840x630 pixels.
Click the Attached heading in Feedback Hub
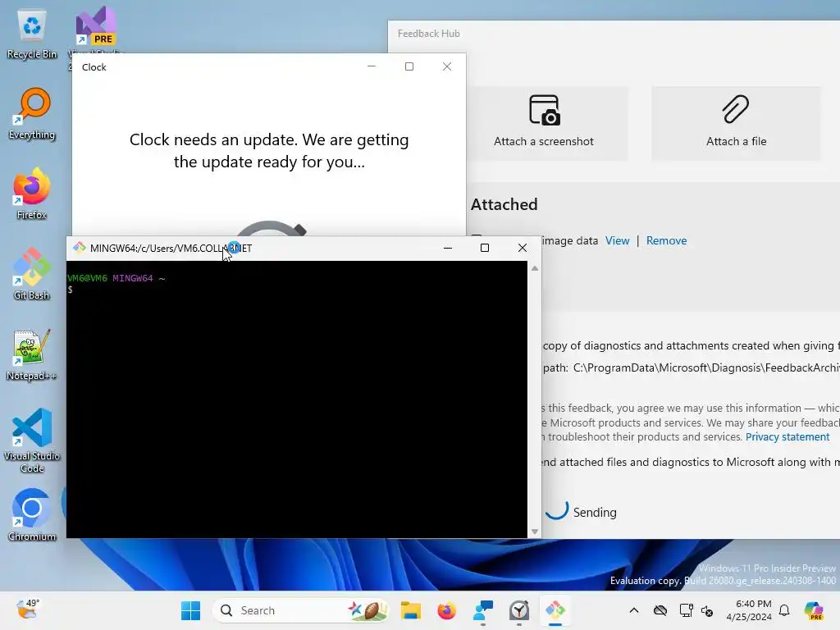point(504,204)
